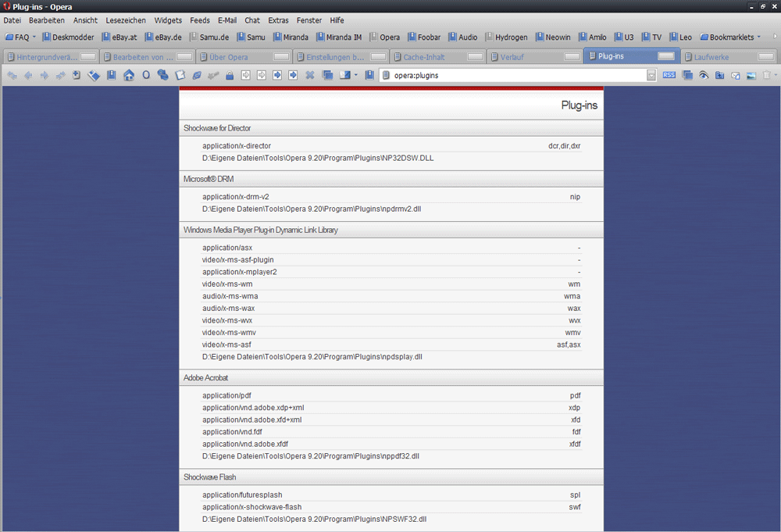Click the Adobe Acrobat section heading
This screenshot has width=781, height=532.
pyautogui.click(x=205, y=377)
